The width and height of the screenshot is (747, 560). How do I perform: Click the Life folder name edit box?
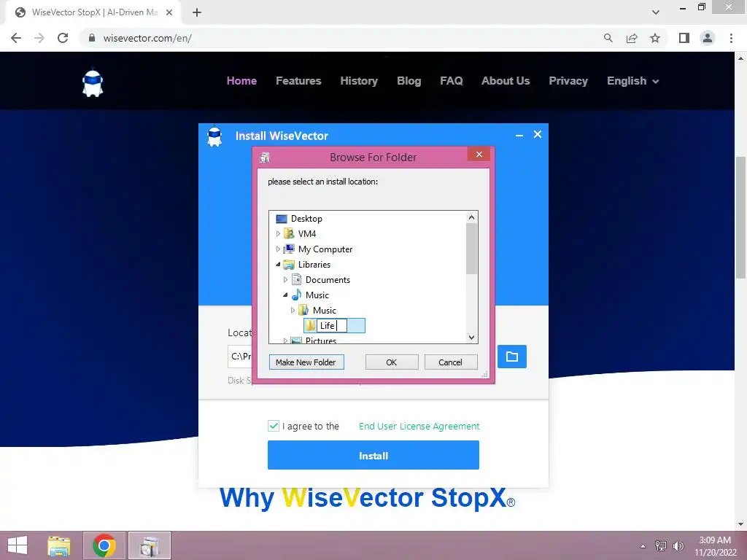332,326
